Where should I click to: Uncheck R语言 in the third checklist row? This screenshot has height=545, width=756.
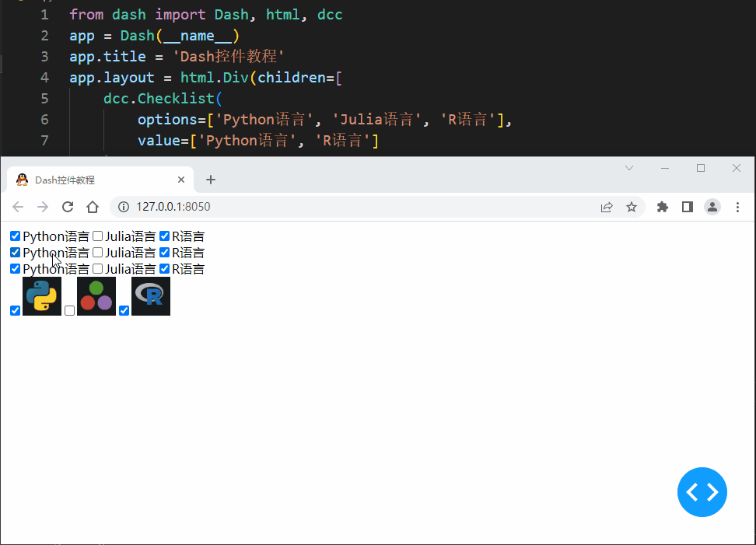pos(164,269)
